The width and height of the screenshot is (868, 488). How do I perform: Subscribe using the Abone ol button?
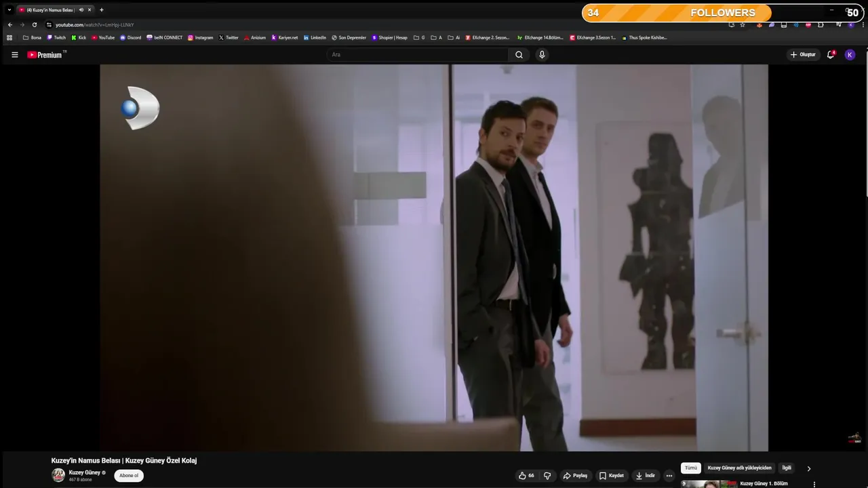click(129, 476)
